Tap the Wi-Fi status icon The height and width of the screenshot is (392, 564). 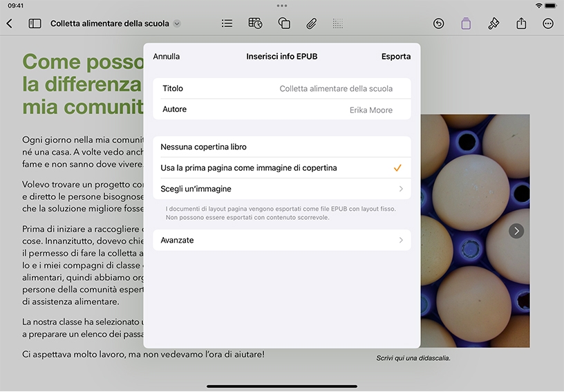click(538, 6)
